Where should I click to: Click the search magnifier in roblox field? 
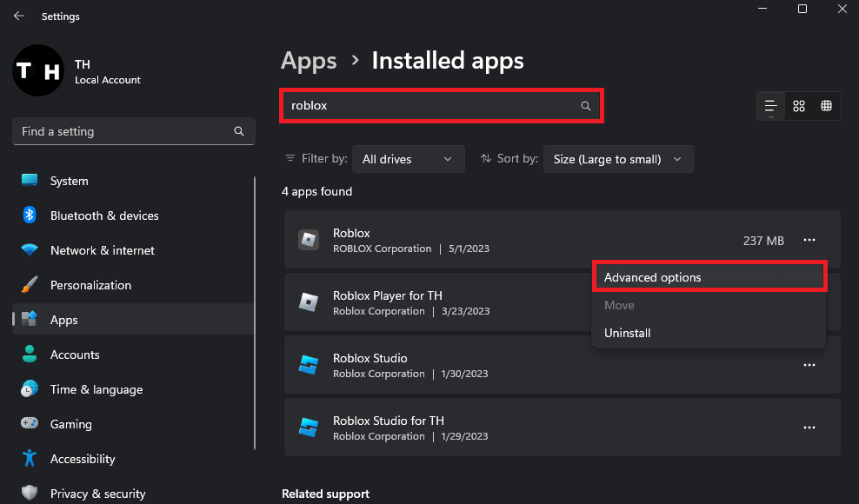click(586, 106)
